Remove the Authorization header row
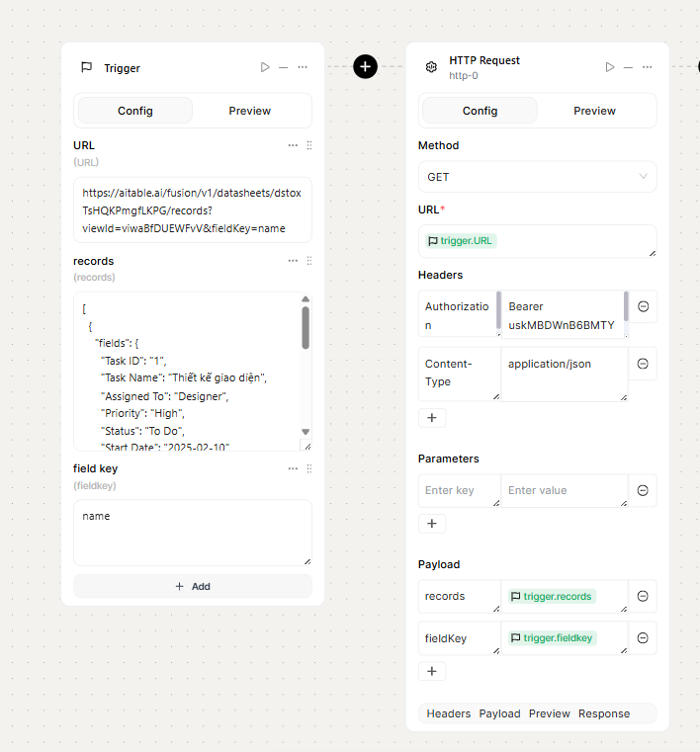 (x=643, y=306)
